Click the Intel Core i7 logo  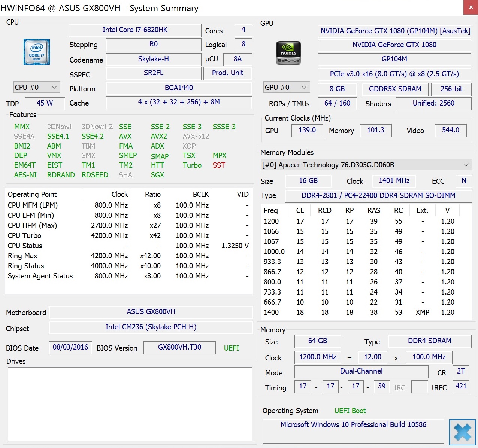[x=37, y=52]
